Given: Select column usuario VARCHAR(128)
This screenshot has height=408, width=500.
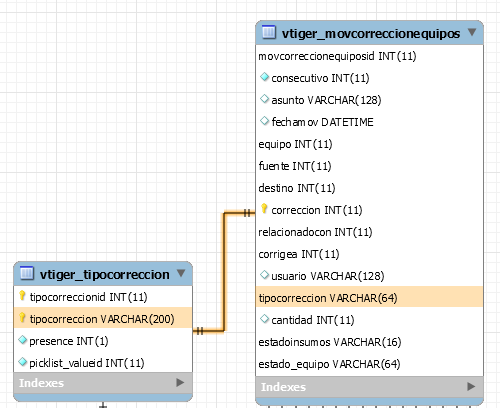Looking at the screenshot, I should pyautogui.click(x=369, y=276).
